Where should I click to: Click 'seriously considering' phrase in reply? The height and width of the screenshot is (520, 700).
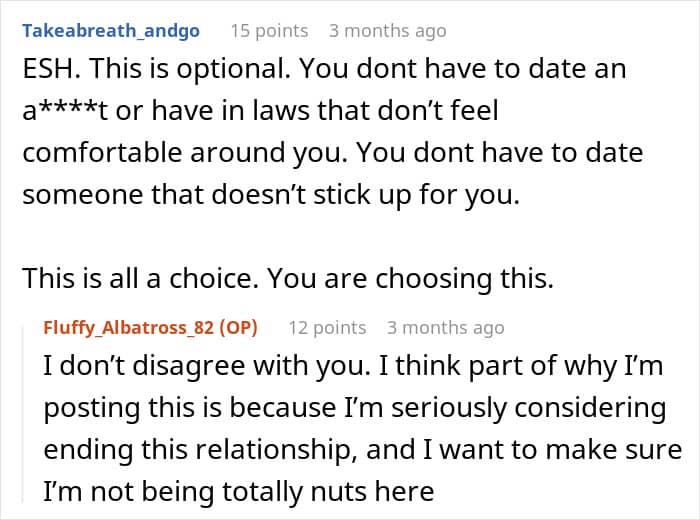529,408
